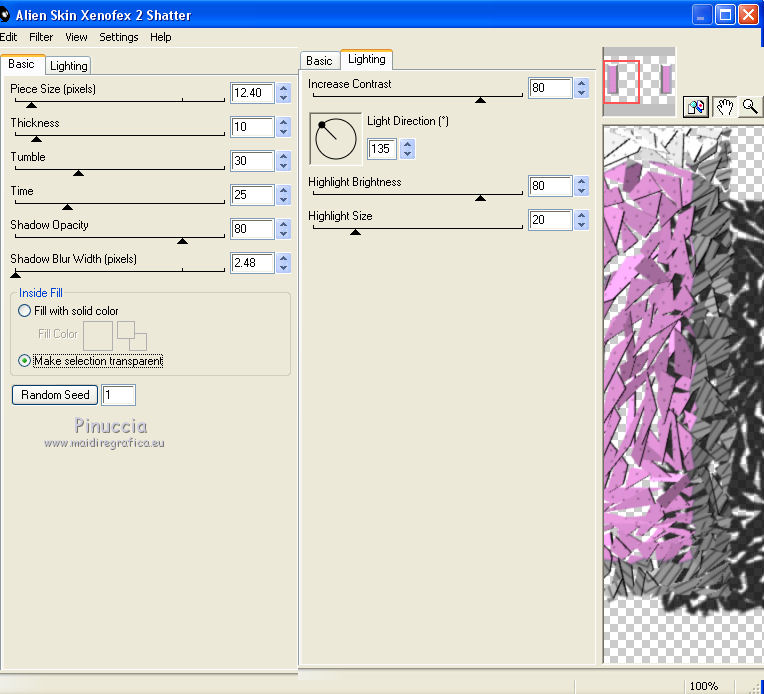Decrease Highlight Size with down arrow
Screen dimensions: 764x694
point(581,225)
